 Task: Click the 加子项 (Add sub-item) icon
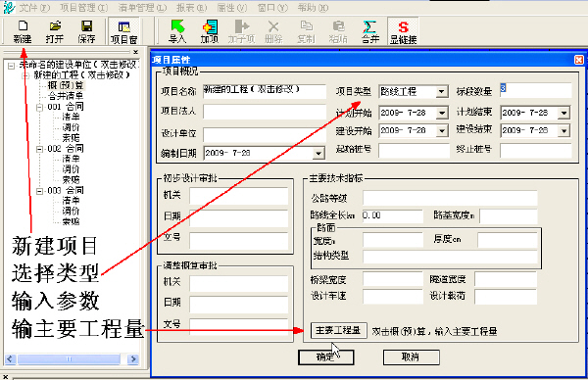[x=241, y=31]
